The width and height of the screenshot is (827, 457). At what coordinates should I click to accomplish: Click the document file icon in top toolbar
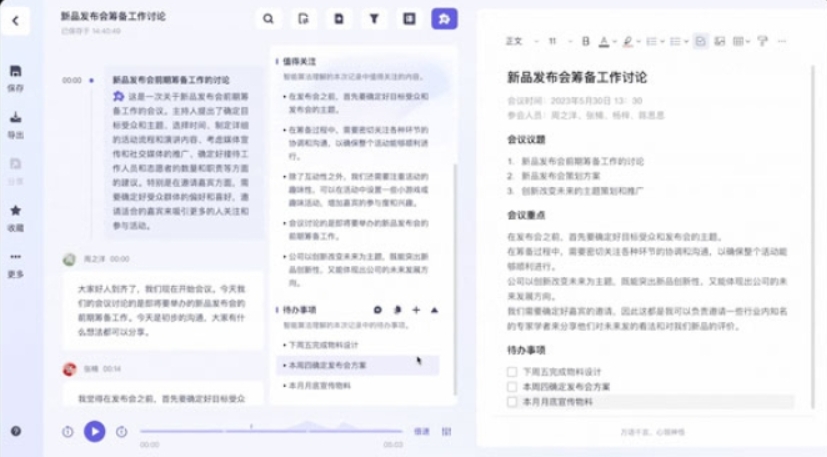pos(339,19)
